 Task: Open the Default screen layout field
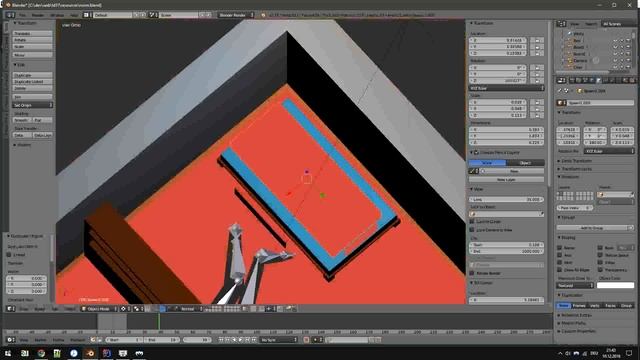click(112, 15)
